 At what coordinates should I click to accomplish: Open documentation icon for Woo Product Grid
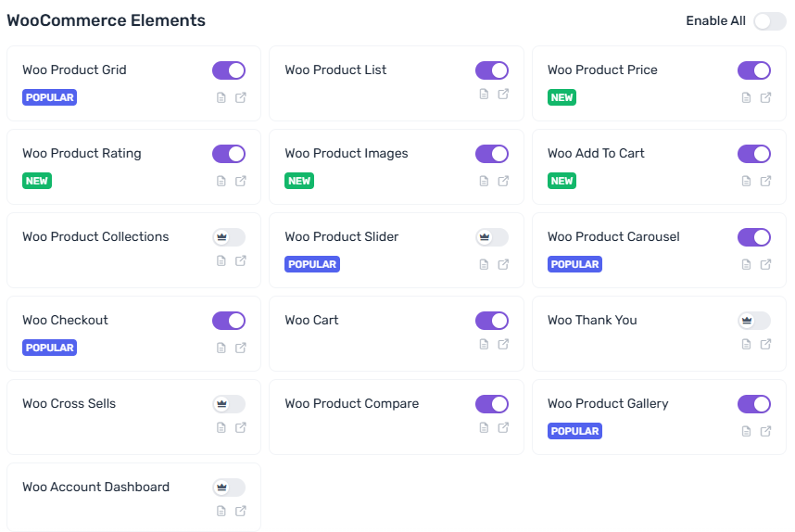tap(221, 97)
